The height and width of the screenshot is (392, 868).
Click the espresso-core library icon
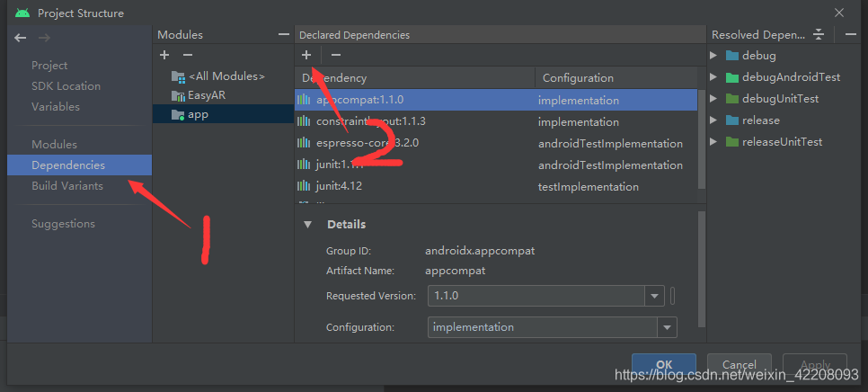point(304,143)
